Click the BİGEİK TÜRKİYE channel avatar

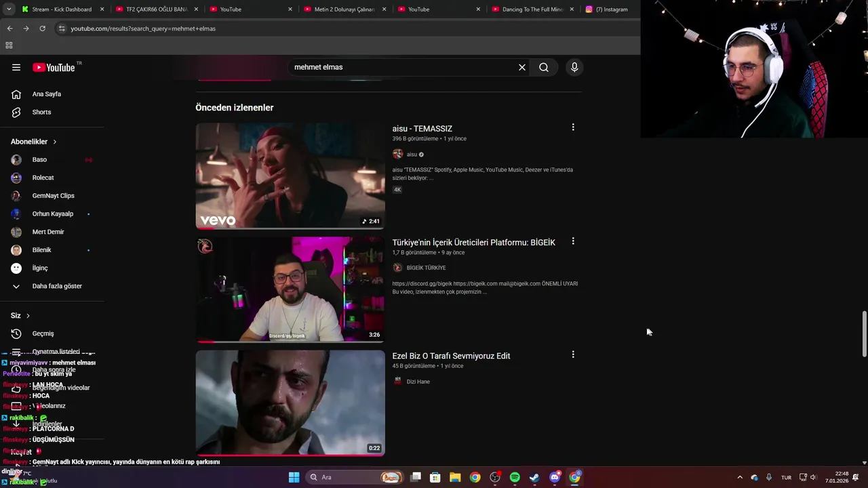coord(397,268)
